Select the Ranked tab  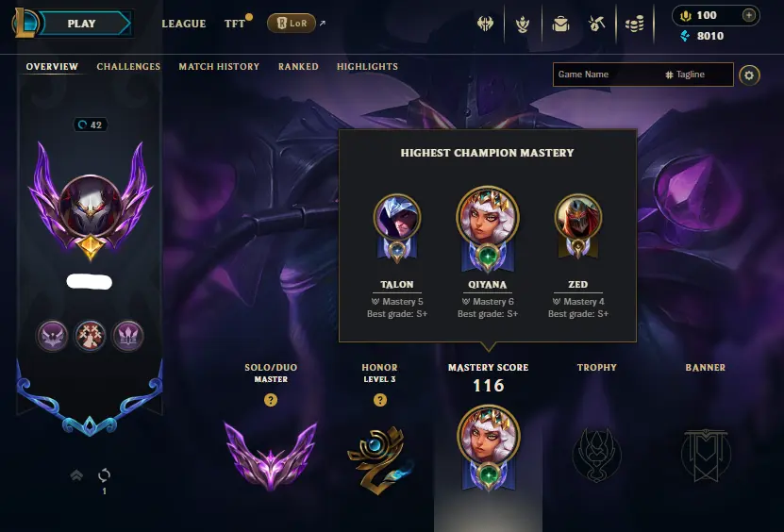298,66
